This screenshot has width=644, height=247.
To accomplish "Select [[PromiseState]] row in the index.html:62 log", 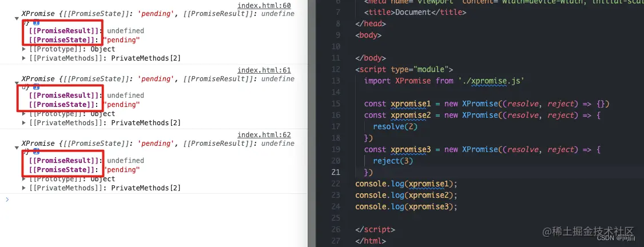I will (84, 170).
